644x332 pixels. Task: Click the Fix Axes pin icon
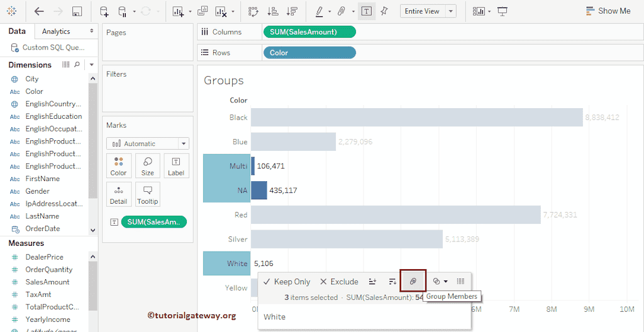tap(384, 11)
